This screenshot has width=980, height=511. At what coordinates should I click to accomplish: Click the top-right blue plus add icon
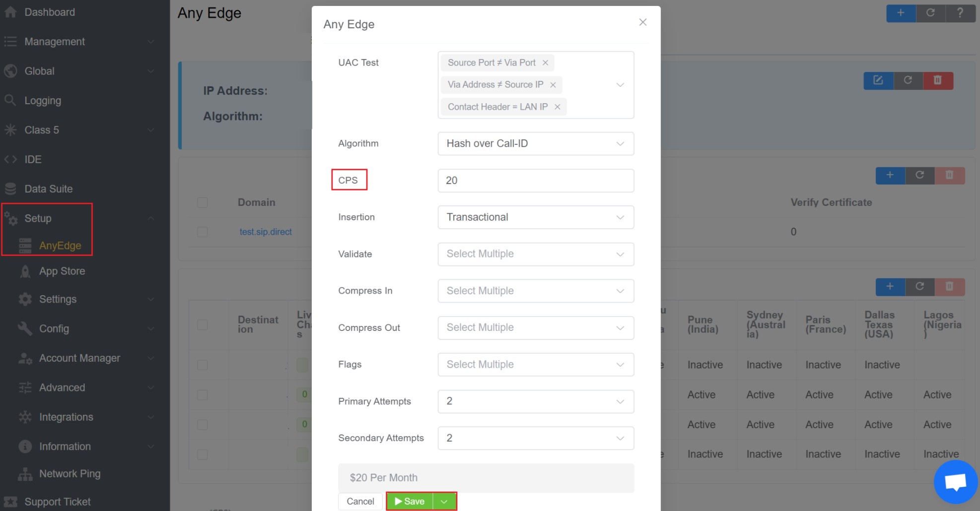point(901,13)
